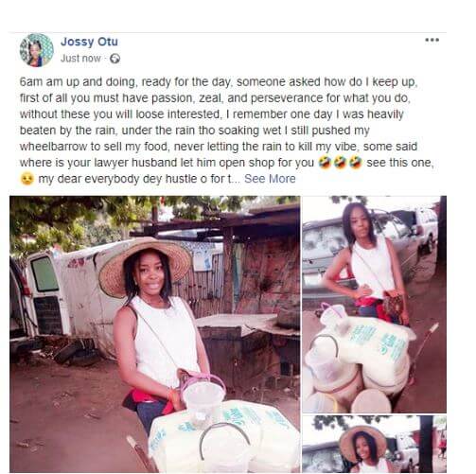Open the large photo of woman in straw hat
Viewport: 476px width, 474px height.
[x=154, y=334]
